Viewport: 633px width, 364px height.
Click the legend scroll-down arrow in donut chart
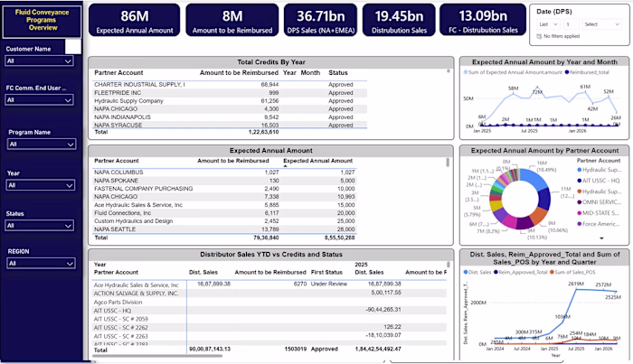pos(601,238)
